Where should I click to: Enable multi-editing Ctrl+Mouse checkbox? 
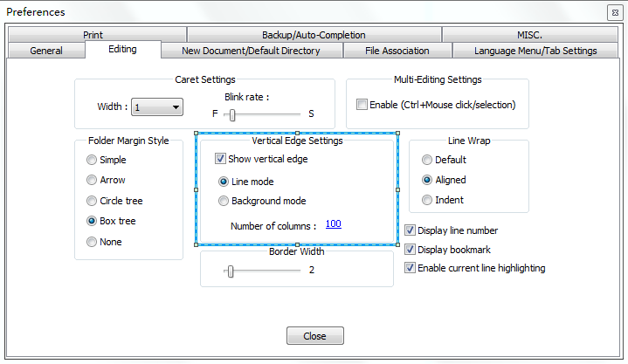pyautogui.click(x=362, y=105)
